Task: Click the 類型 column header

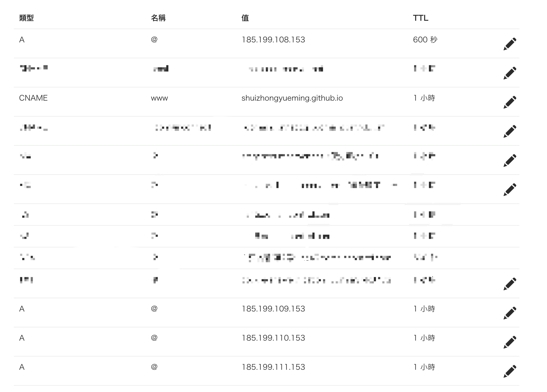Action: coord(26,18)
